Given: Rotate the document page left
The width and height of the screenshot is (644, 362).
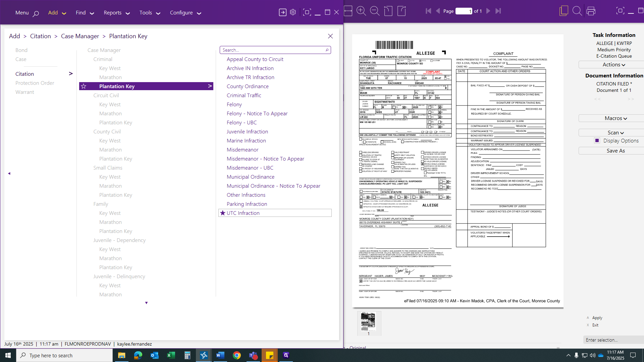Looking at the screenshot, I should pos(388,11).
